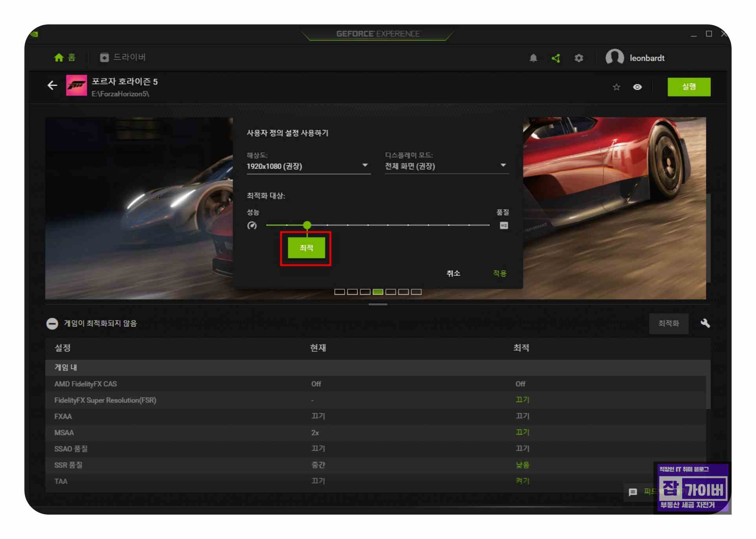The height and width of the screenshot is (539, 756).
Task: Open the display mode fullscreen dropdown
Action: pyautogui.click(x=446, y=166)
